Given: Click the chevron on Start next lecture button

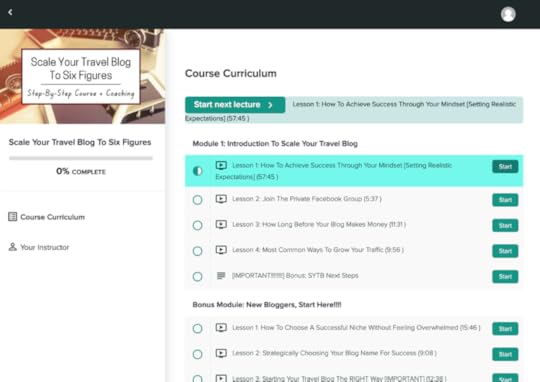Looking at the screenshot, I should 270,105.
